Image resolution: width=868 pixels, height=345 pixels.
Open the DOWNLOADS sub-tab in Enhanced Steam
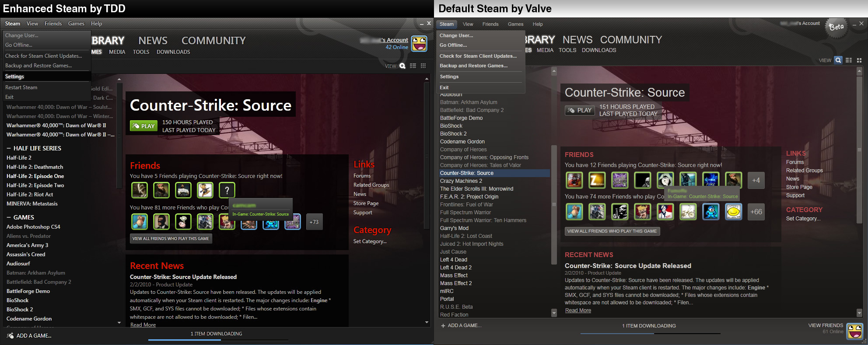pos(173,52)
